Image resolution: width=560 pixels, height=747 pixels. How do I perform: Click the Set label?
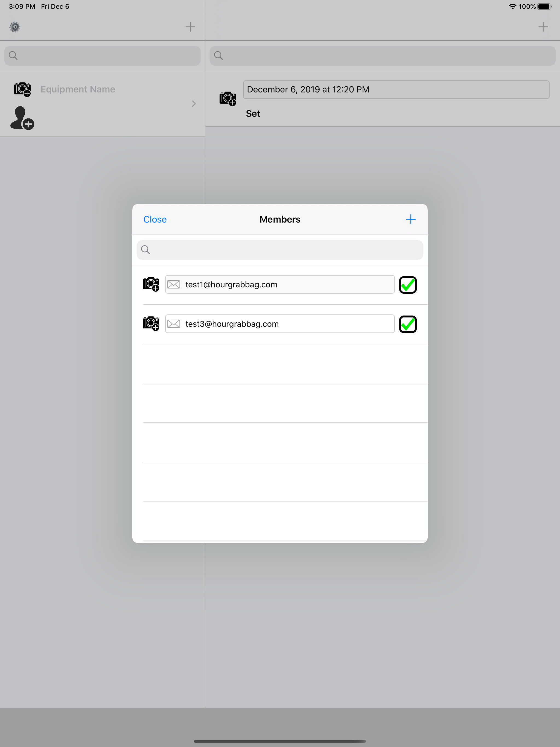pyautogui.click(x=253, y=113)
